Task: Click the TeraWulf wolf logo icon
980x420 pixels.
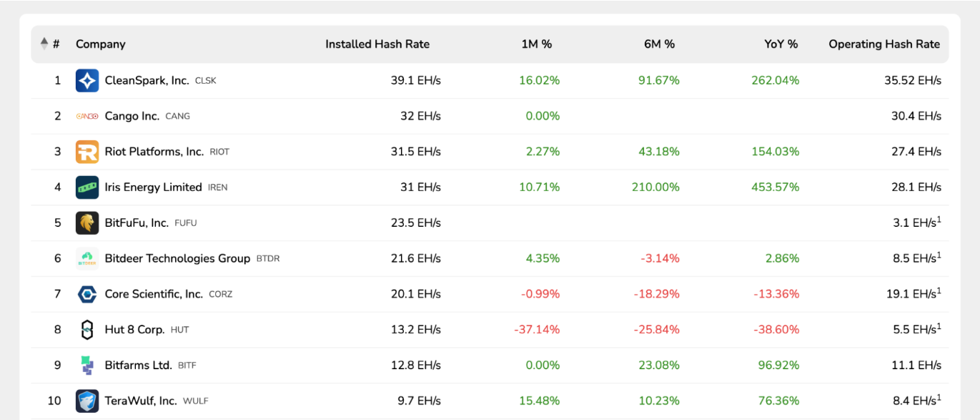Action: [87, 401]
